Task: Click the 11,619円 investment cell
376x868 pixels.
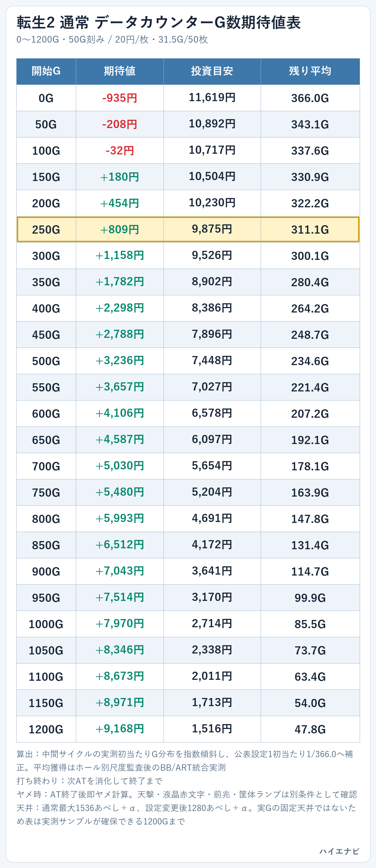Action: click(212, 98)
